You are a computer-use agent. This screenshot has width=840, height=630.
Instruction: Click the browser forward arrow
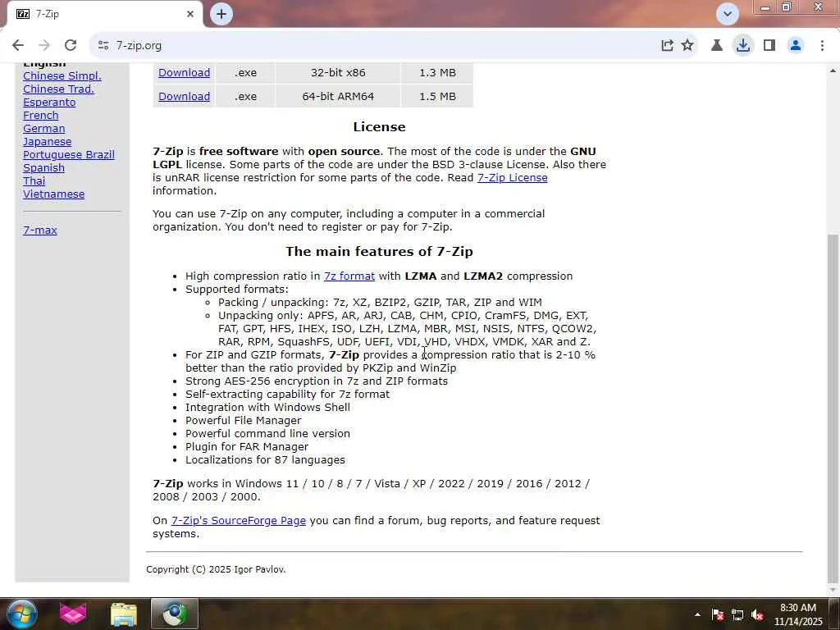(44, 46)
